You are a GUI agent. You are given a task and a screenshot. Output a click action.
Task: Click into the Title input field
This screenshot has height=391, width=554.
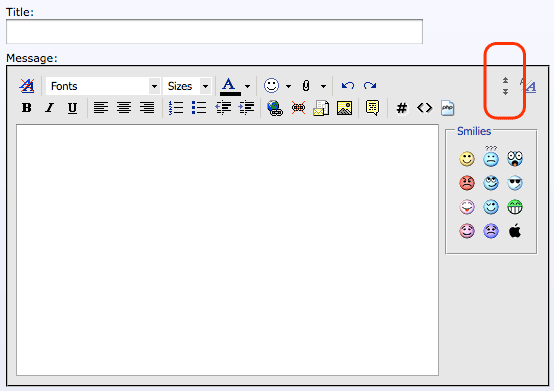pyautogui.click(x=214, y=32)
